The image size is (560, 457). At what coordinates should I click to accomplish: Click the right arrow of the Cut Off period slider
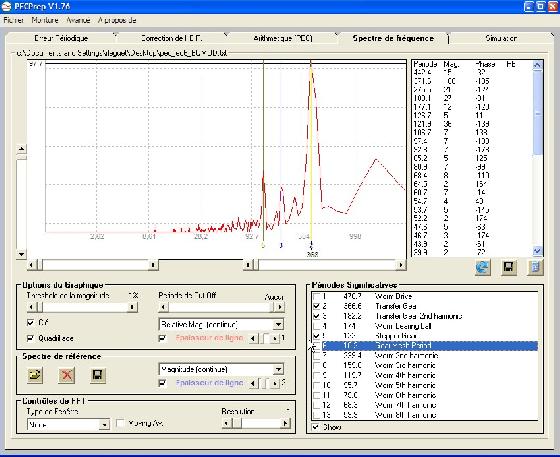280,307
